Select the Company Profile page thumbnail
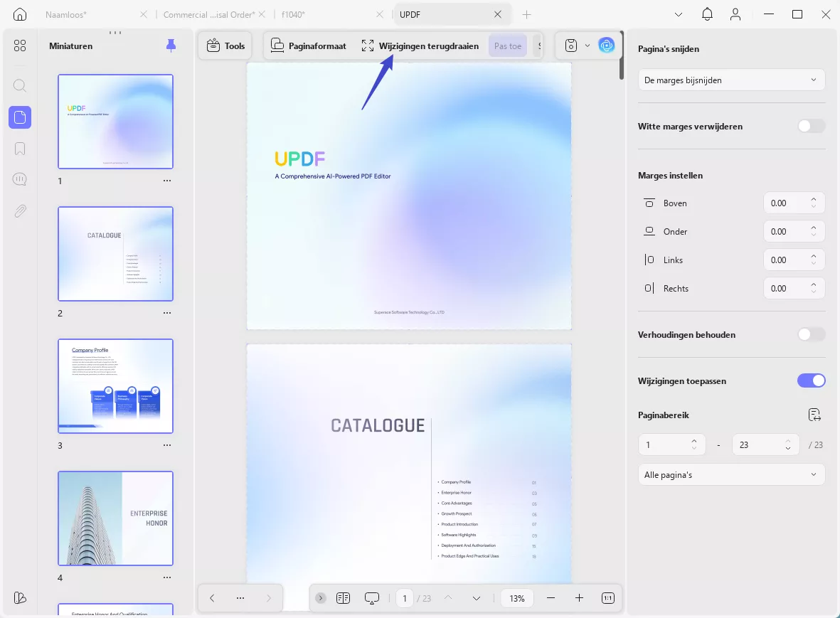This screenshot has width=840, height=618. (x=116, y=386)
